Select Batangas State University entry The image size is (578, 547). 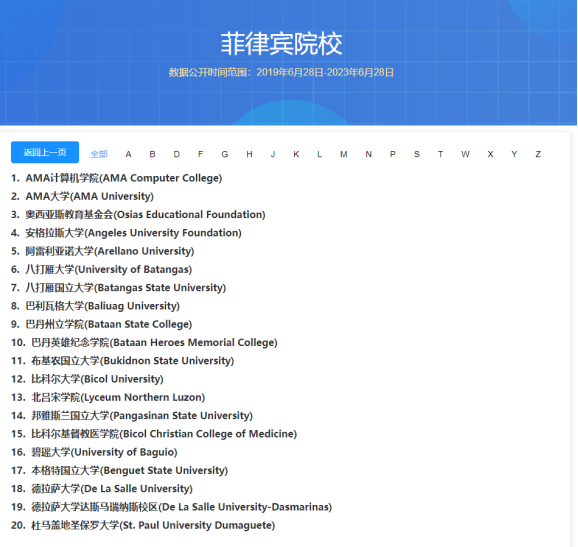(x=125, y=288)
